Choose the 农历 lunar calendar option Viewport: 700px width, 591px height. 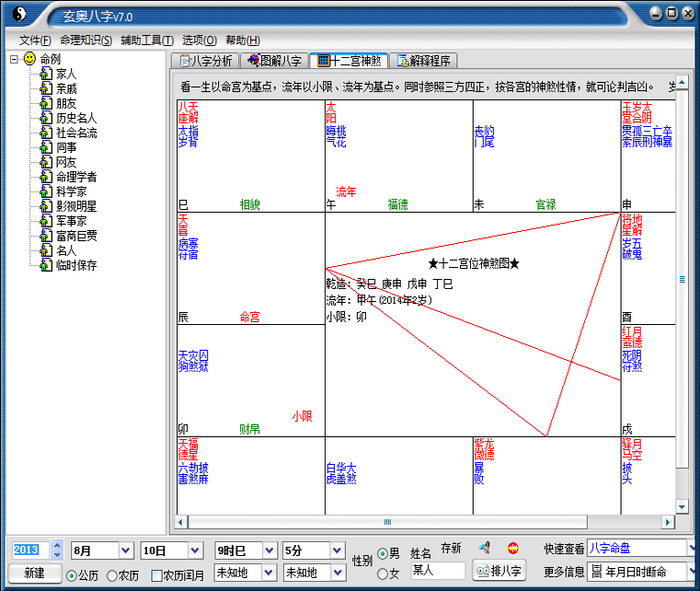click(112, 575)
